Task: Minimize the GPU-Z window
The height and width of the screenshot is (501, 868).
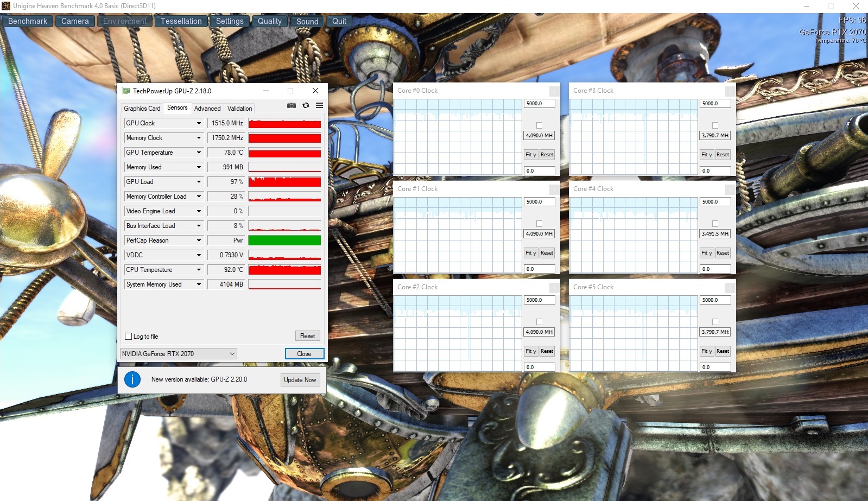Action: pos(266,91)
